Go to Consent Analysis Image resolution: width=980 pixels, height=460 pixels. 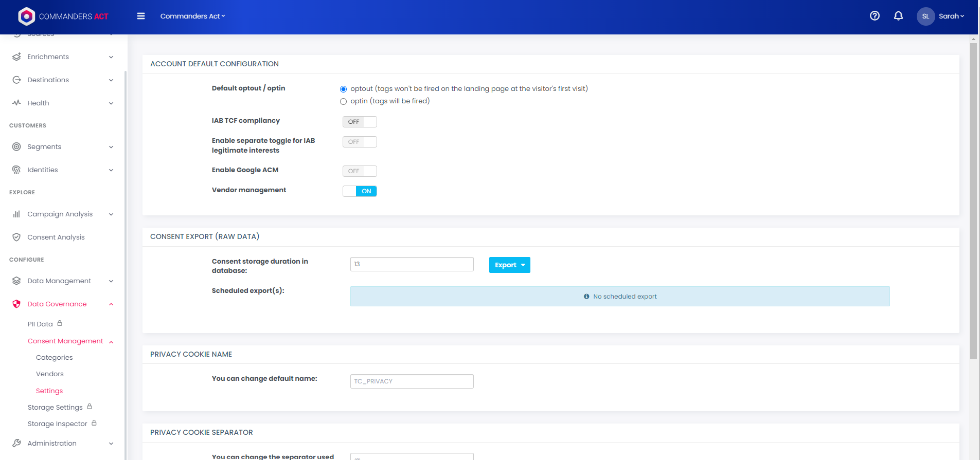click(56, 237)
